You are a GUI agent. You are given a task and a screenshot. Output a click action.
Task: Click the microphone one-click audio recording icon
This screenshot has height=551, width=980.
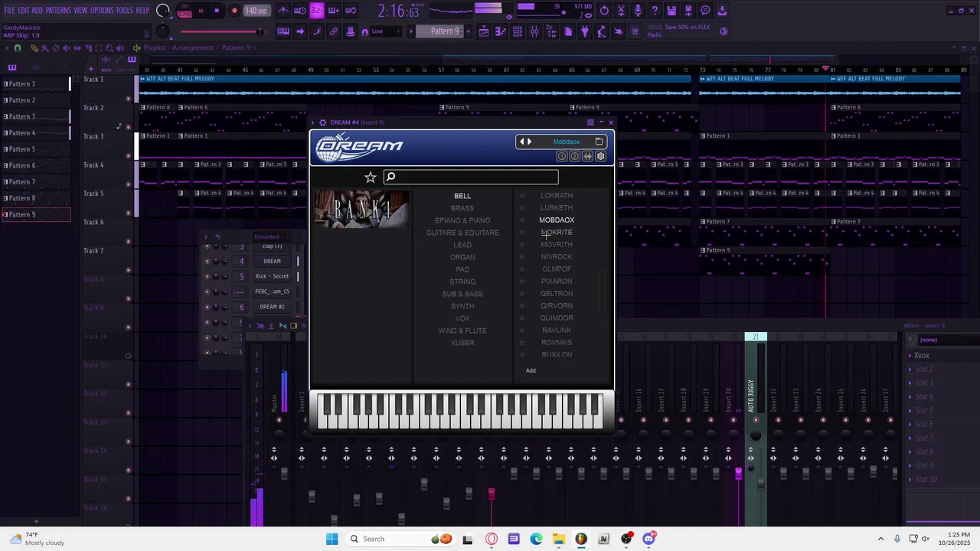point(638,11)
